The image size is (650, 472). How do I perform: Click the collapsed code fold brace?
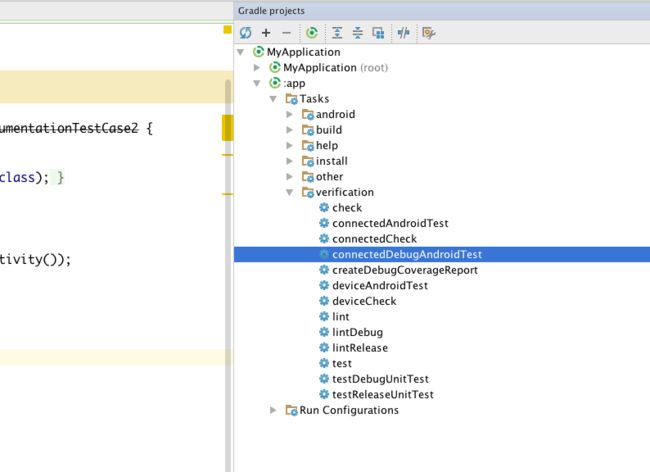[x=61, y=178]
